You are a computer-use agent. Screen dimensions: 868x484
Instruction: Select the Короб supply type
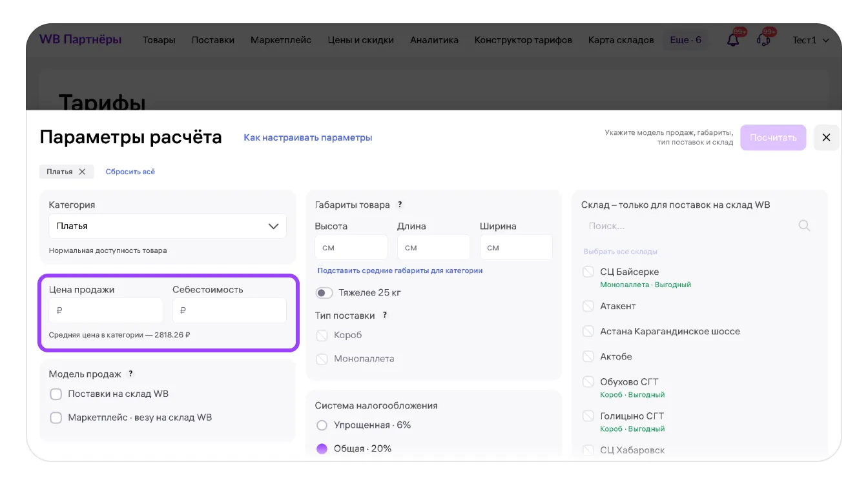pos(322,336)
